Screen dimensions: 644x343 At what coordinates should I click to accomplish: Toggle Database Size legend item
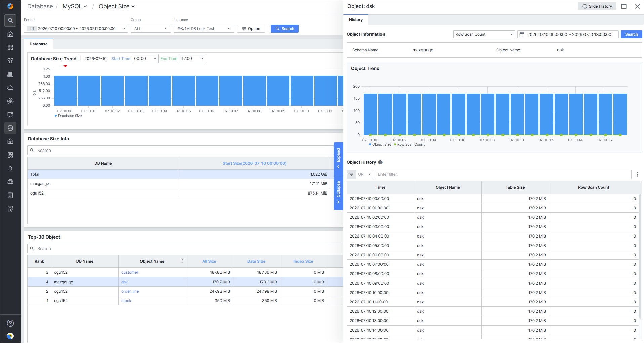click(68, 116)
